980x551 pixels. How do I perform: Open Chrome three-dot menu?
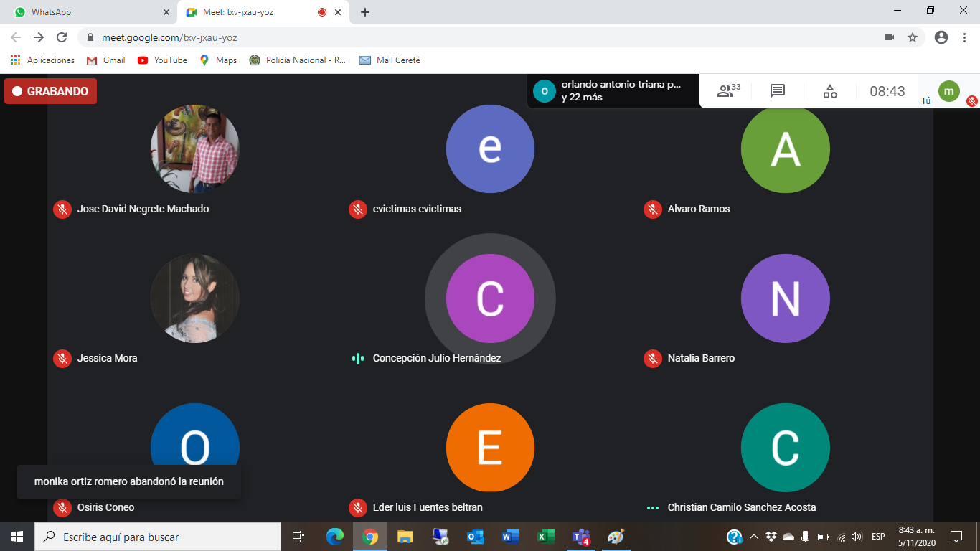(x=964, y=37)
